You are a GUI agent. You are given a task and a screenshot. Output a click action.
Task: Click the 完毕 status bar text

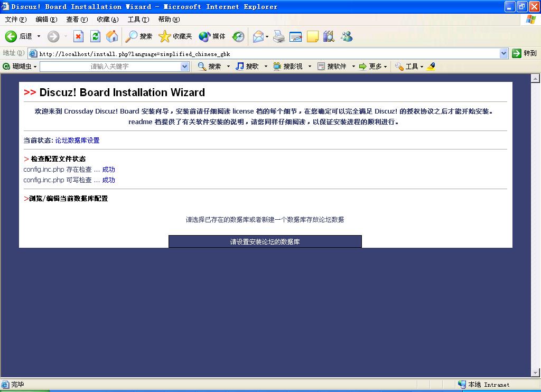(17, 385)
